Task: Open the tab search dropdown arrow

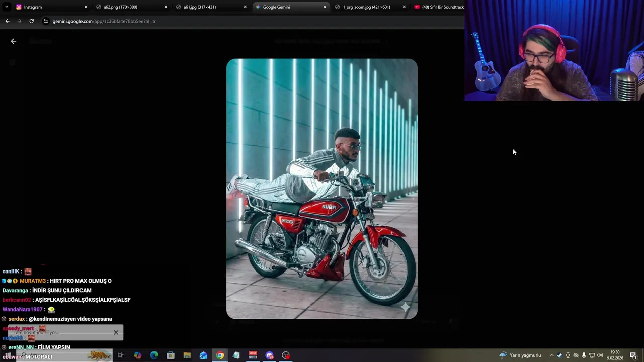Action: (x=7, y=7)
